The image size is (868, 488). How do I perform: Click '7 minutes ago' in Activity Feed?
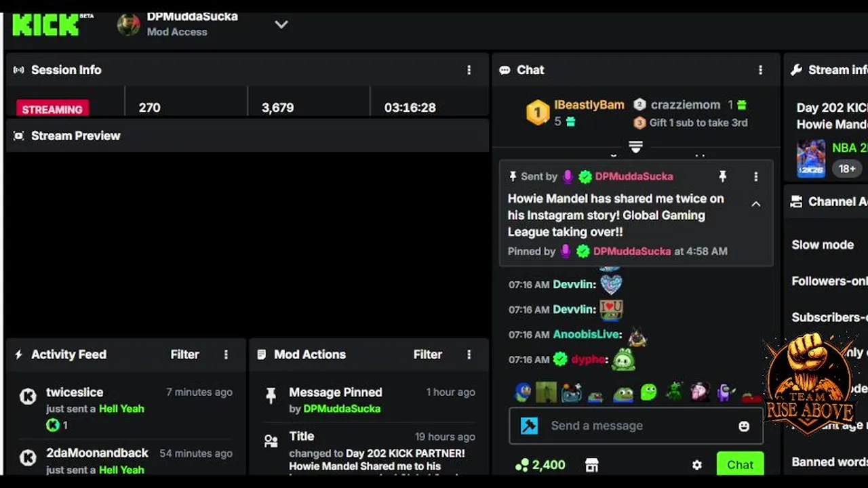pos(199,392)
